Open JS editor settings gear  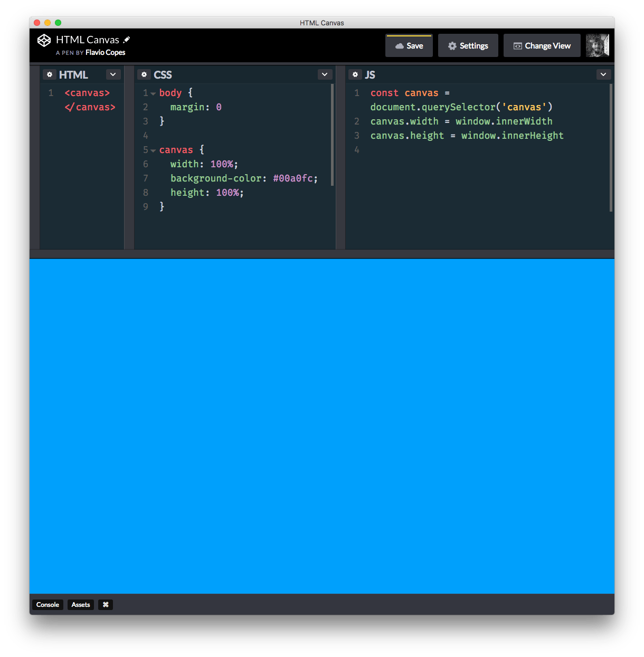[355, 75]
